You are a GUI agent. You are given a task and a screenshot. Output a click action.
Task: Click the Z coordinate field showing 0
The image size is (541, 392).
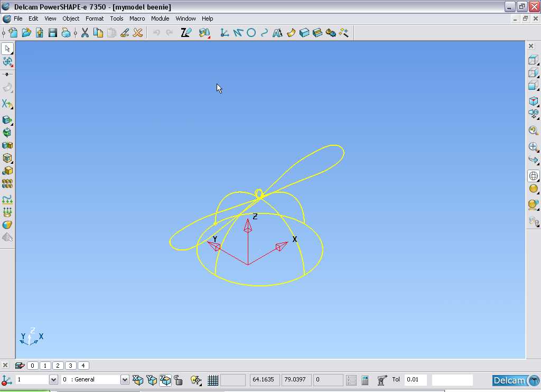(328, 379)
